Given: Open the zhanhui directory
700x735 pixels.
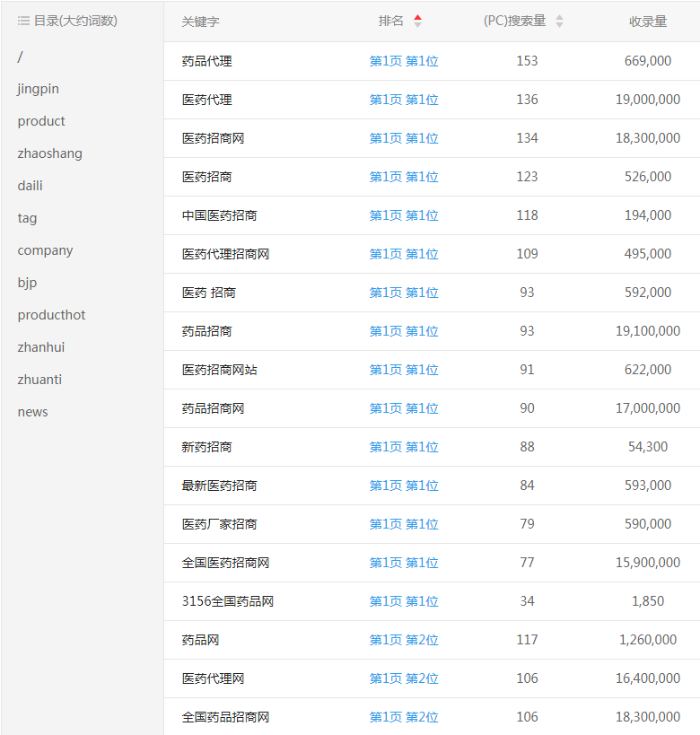Looking at the screenshot, I should click(41, 347).
